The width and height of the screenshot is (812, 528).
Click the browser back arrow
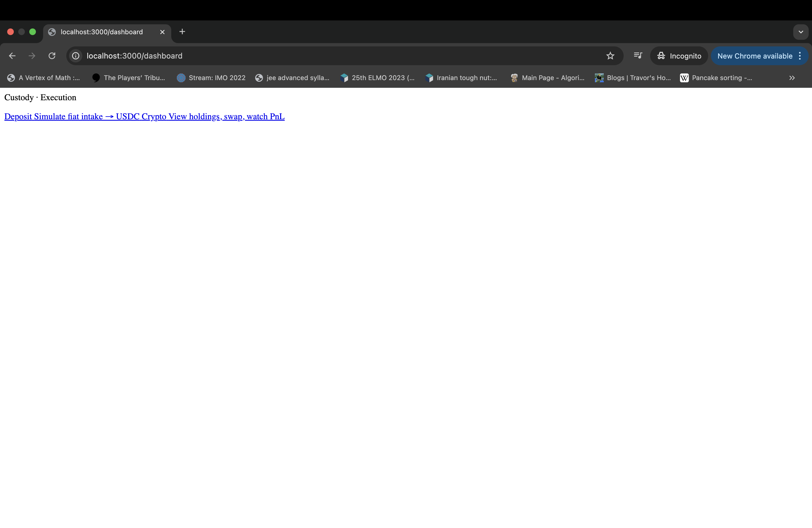click(x=12, y=56)
